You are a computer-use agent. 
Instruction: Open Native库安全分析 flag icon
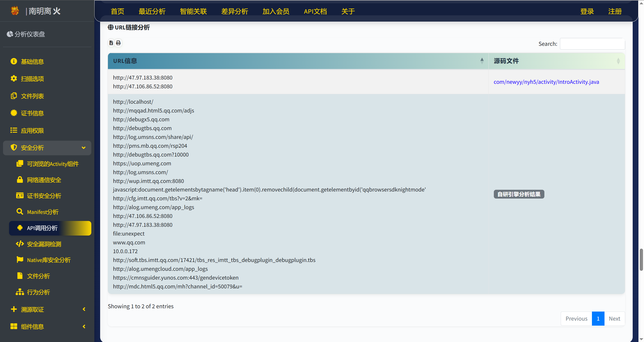click(20, 260)
